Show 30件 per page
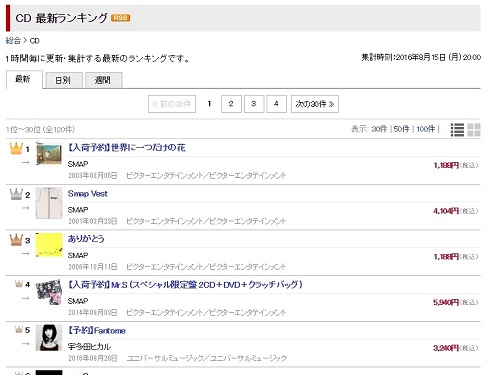Image resolution: width=490 pixels, height=375 pixels. [379, 129]
